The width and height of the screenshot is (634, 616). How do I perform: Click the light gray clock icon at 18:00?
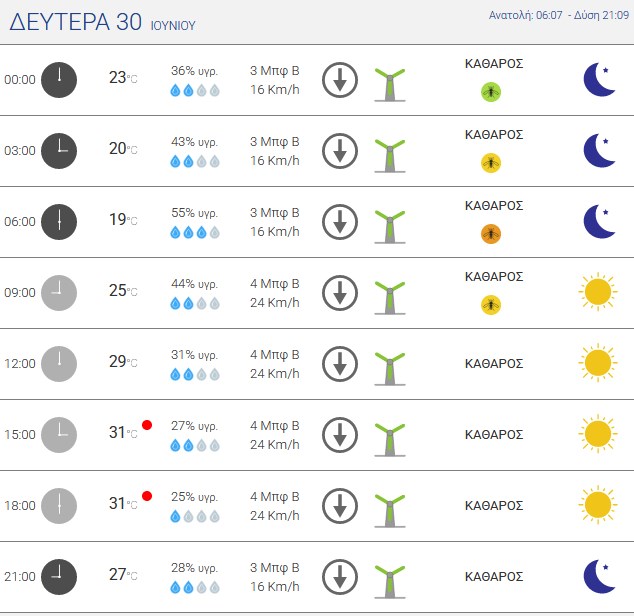(59, 506)
